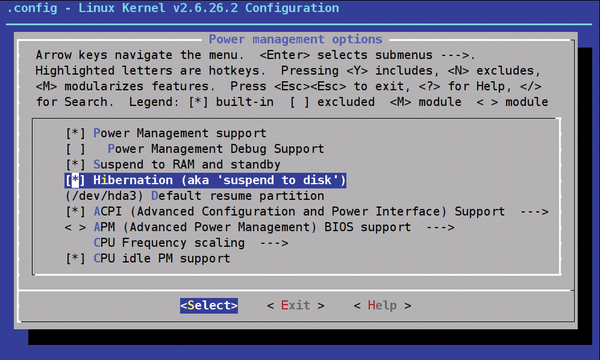Open the APM BIOS support submenu arrow
The height and width of the screenshot is (360, 600).
click(440, 227)
